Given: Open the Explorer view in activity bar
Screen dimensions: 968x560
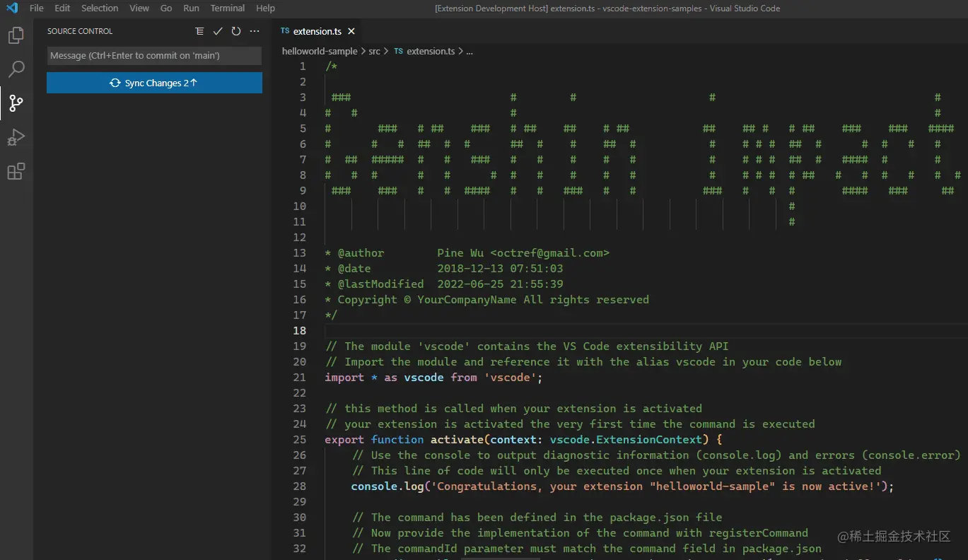Looking at the screenshot, I should [16, 35].
